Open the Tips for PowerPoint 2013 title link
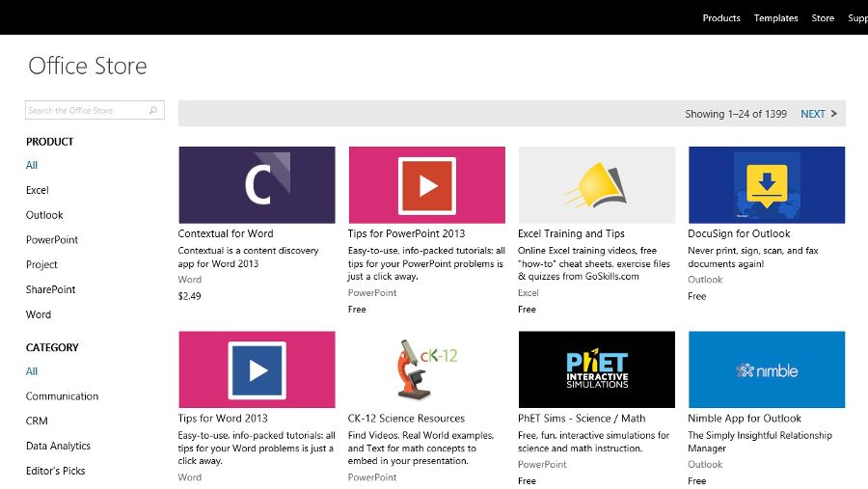The image size is (868, 489). [x=406, y=233]
